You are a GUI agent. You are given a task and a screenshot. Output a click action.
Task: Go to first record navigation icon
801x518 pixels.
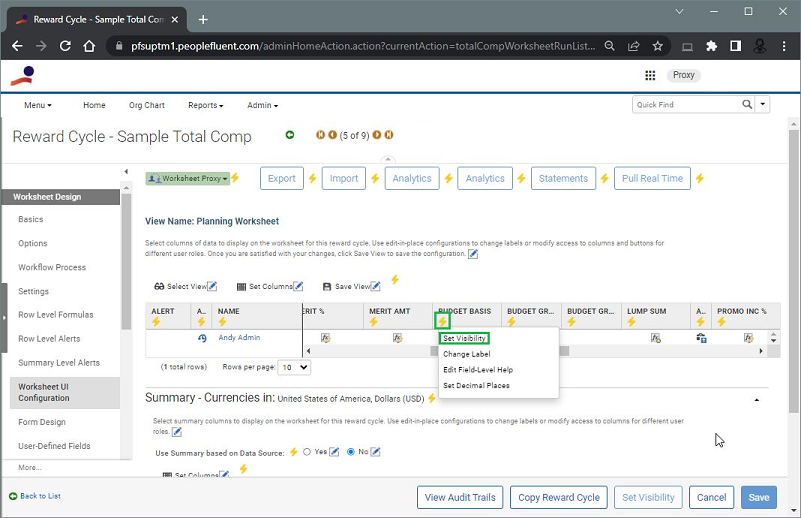tap(320, 135)
